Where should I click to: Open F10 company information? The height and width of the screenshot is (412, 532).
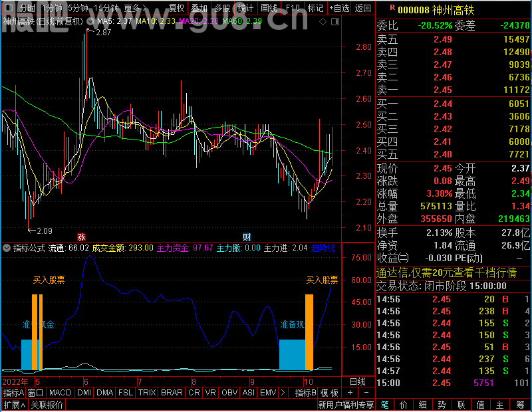(x=293, y=8)
